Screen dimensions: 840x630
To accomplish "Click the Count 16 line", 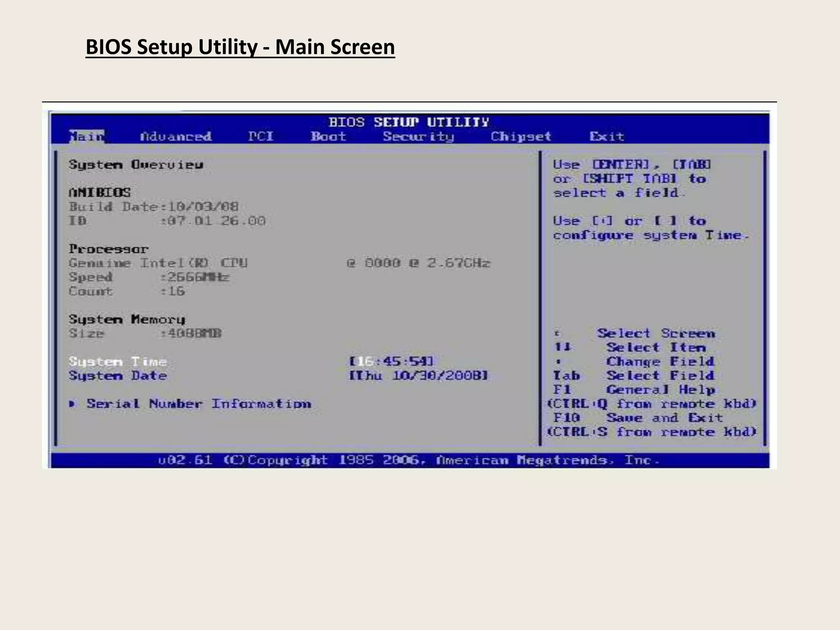I will tap(127, 291).
